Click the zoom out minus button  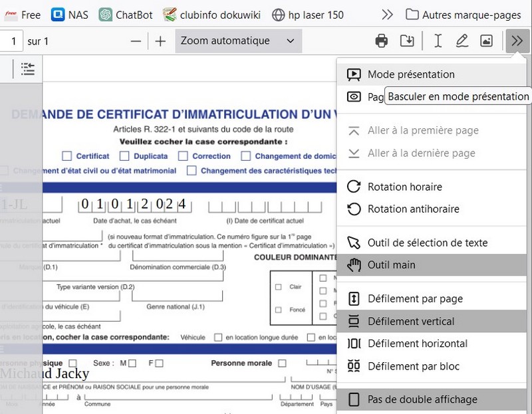(x=136, y=41)
